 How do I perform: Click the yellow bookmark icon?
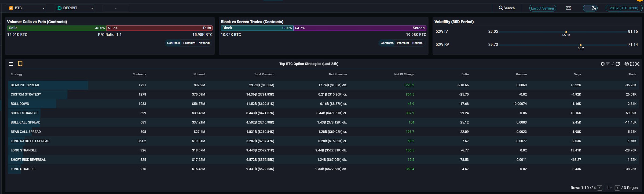(x=20, y=64)
